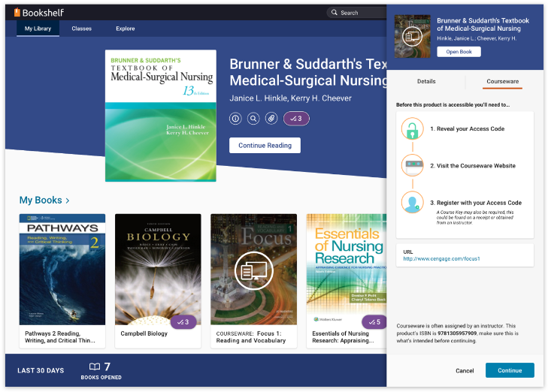Viewport: 548px width, 392px height.
Task: Click 'Janice L. Hinkle, Kerry H. Cheever' authors text
Action: (290, 98)
